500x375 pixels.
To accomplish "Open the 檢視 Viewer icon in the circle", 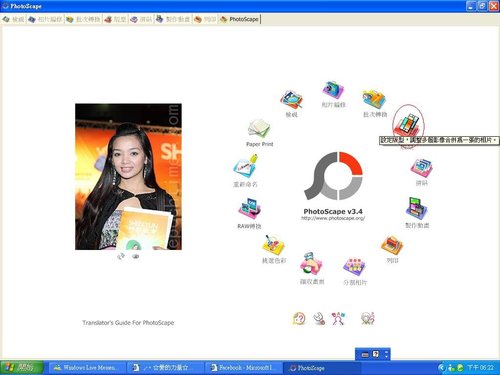I will (291, 99).
